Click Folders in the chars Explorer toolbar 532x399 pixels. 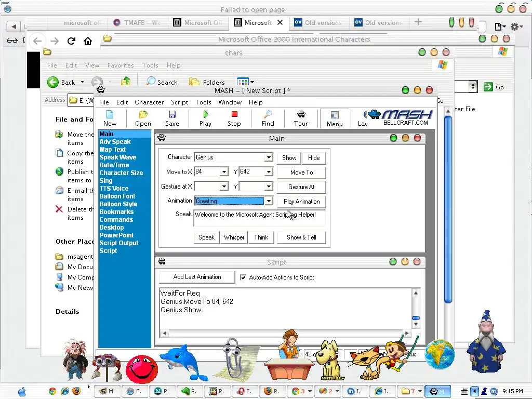coord(207,82)
